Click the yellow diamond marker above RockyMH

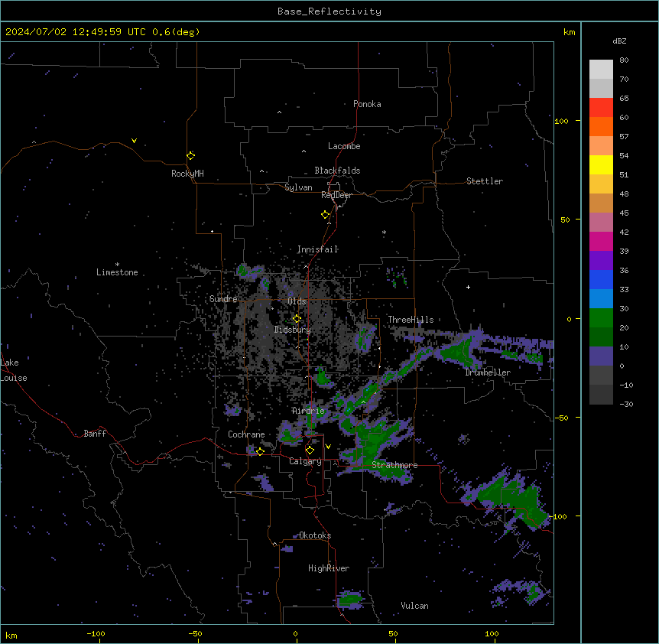pos(191,155)
